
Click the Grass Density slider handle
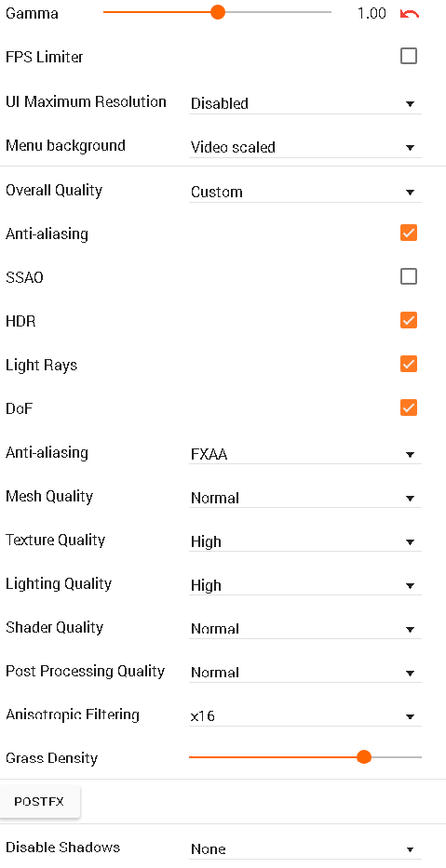coord(363,756)
